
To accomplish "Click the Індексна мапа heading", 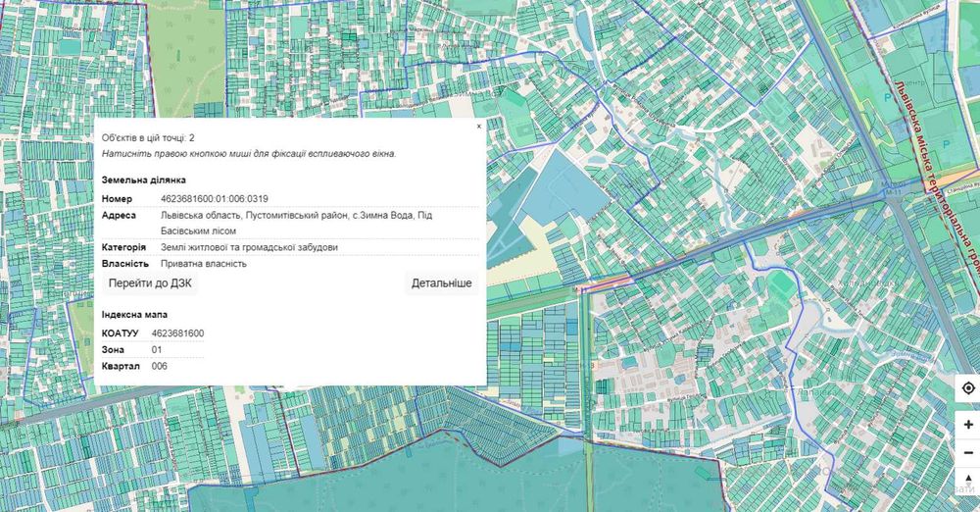I will click(x=134, y=315).
